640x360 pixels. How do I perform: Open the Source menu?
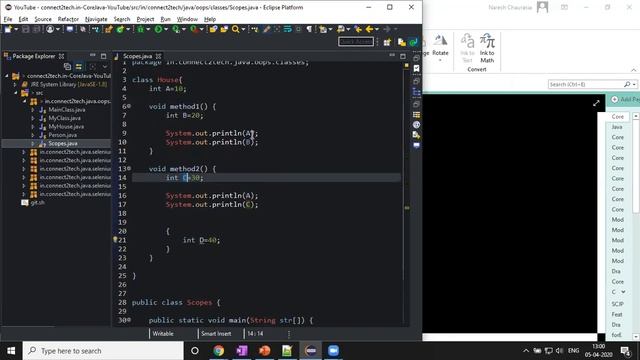pos(43,19)
